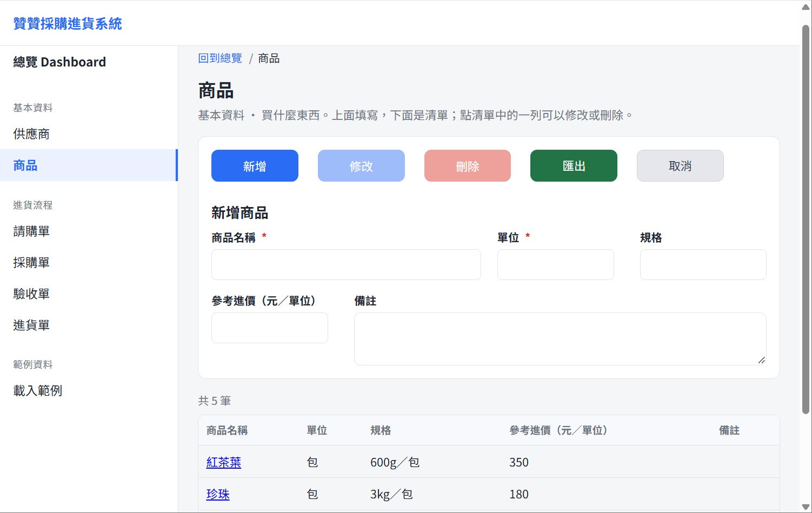The width and height of the screenshot is (812, 513).
Task: Open the 珍珠 product link
Action: click(218, 494)
